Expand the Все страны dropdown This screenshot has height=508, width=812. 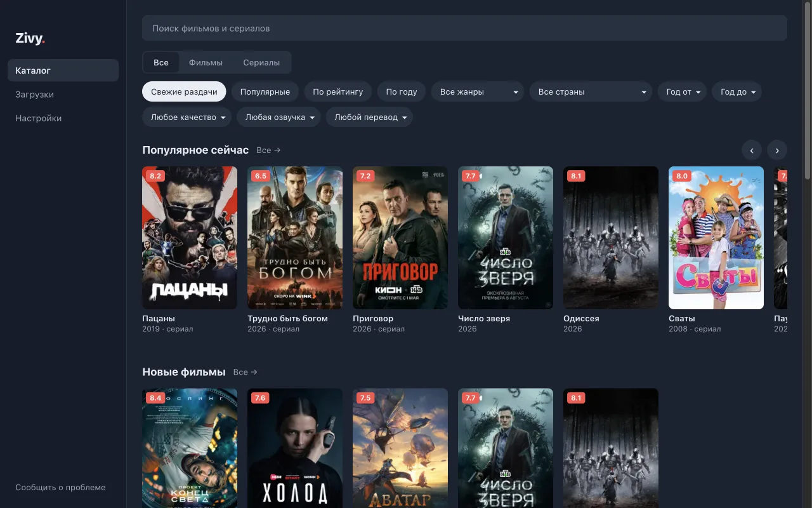[591, 91]
